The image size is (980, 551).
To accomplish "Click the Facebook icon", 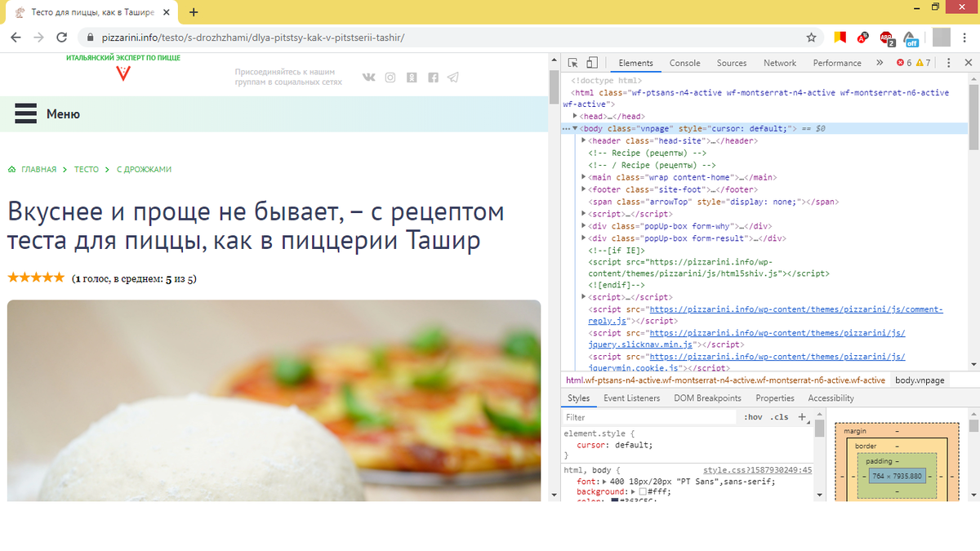I will tap(433, 78).
